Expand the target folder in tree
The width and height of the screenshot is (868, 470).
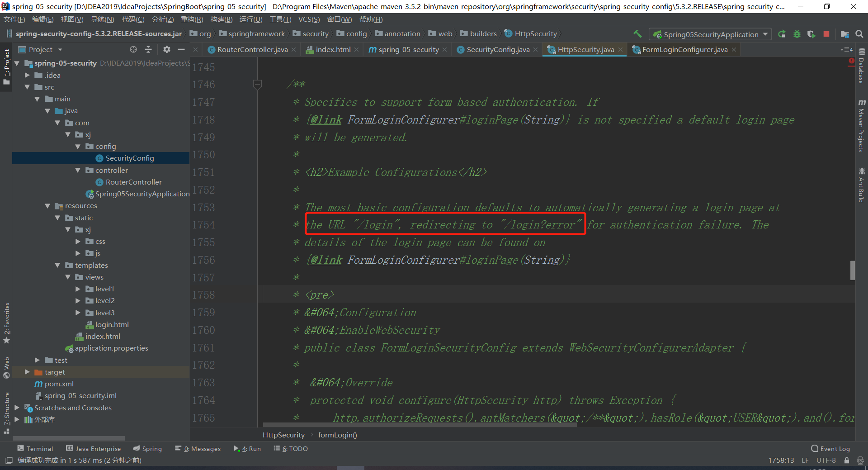pos(27,372)
